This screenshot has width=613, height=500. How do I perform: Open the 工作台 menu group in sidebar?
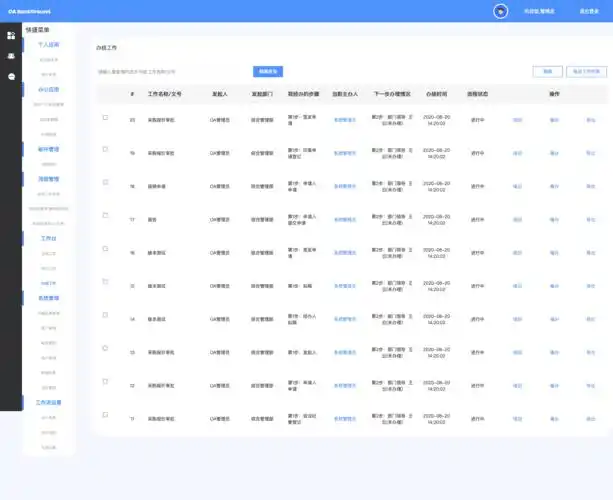click(48, 239)
